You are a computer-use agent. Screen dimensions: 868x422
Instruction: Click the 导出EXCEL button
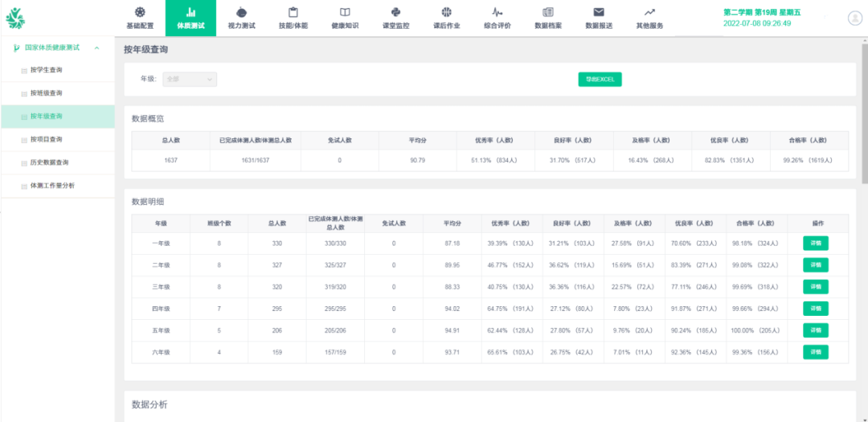pos(600,80)
